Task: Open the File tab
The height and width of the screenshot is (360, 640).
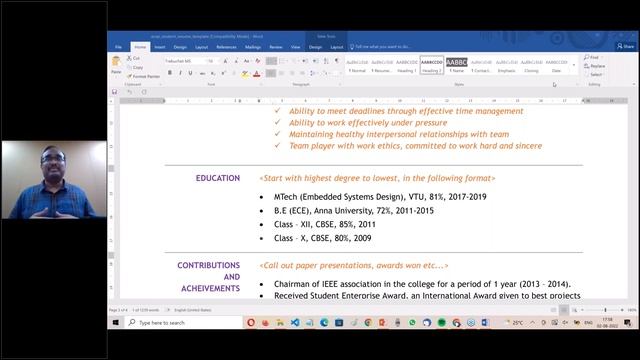Action: (118, 47)
